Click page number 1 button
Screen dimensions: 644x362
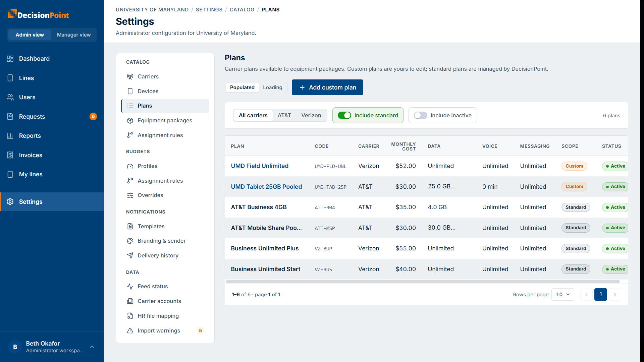[600, 295]
